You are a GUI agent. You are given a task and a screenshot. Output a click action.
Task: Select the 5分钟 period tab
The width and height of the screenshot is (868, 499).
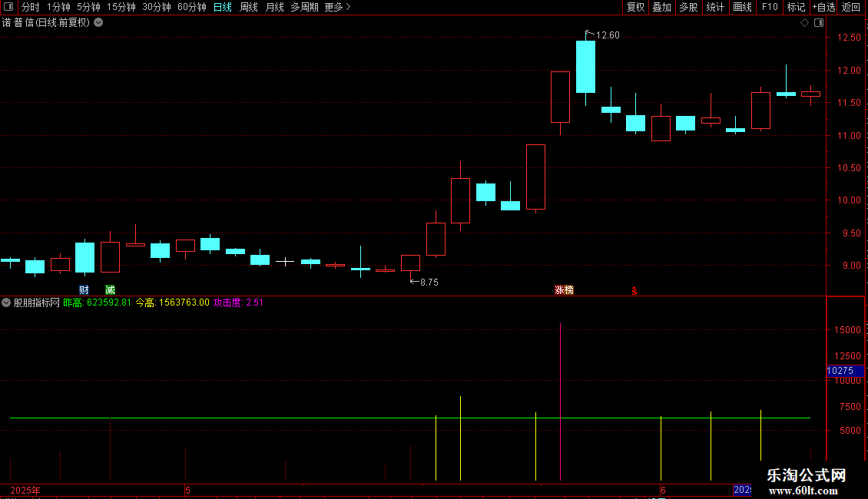(x=88, y=7)
